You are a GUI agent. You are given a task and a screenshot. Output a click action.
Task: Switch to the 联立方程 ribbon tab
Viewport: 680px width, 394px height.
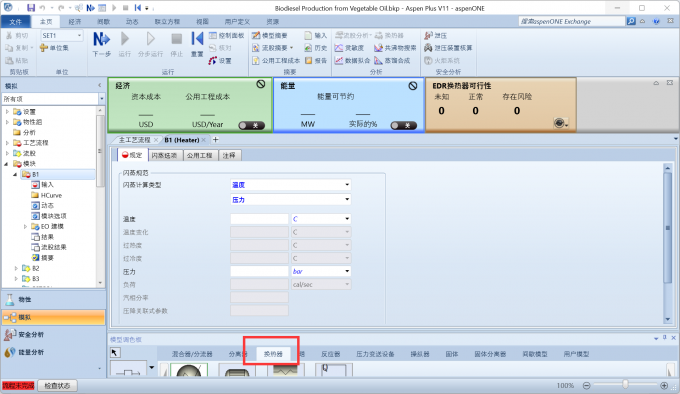click(167, 22)
